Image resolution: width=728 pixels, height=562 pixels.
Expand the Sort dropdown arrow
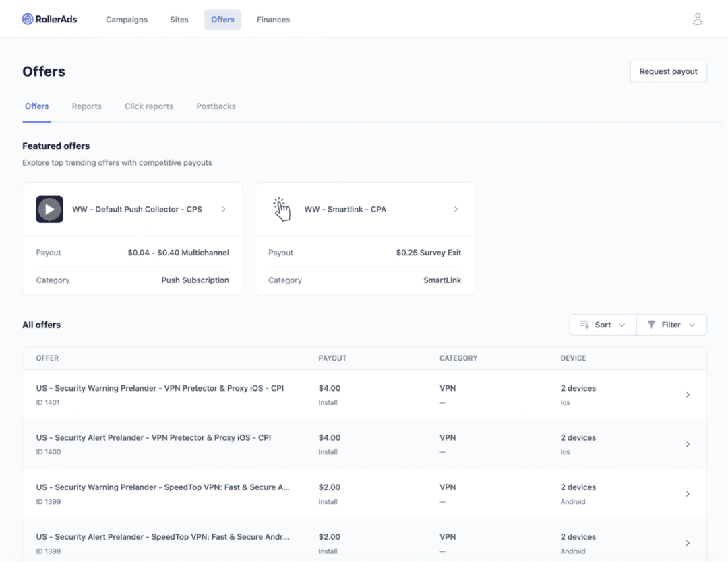click(621, 325)
